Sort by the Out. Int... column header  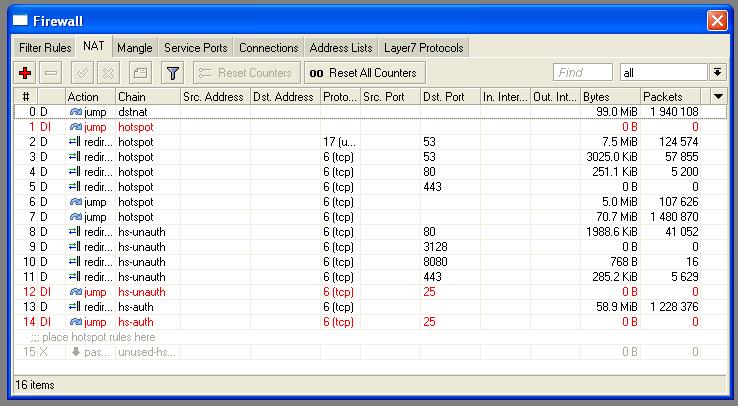pyautogui.click(x=555, y=96)
